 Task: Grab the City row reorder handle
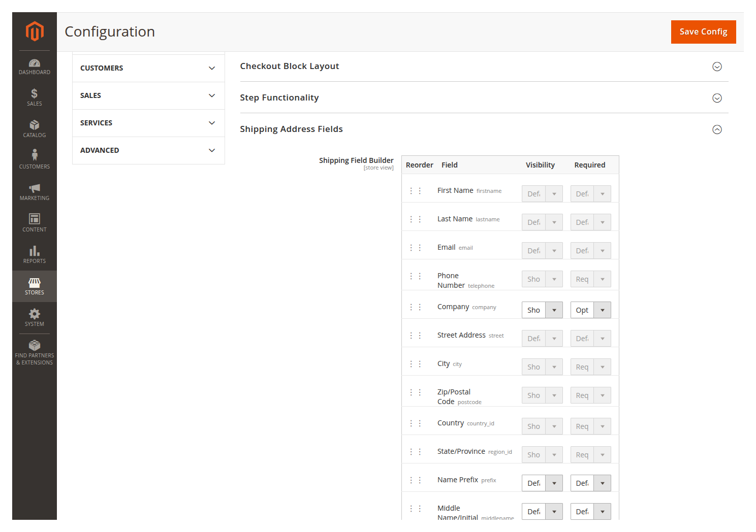(416, 364)
